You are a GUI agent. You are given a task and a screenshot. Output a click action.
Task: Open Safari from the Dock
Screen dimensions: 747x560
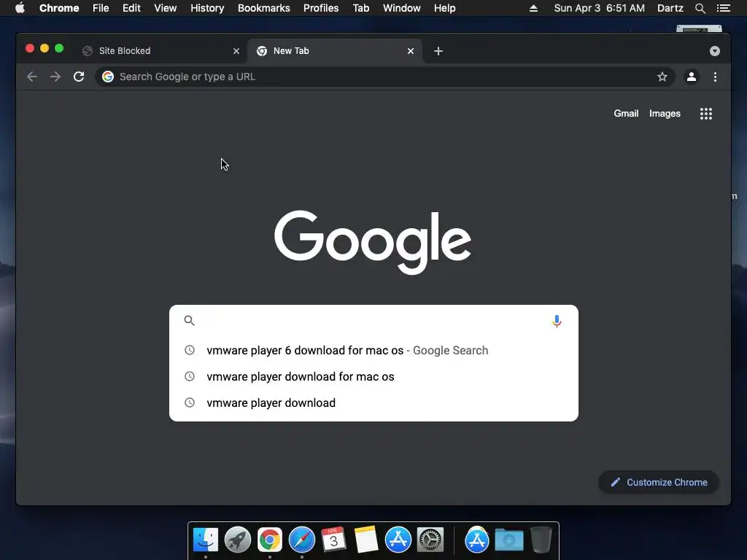302,540
